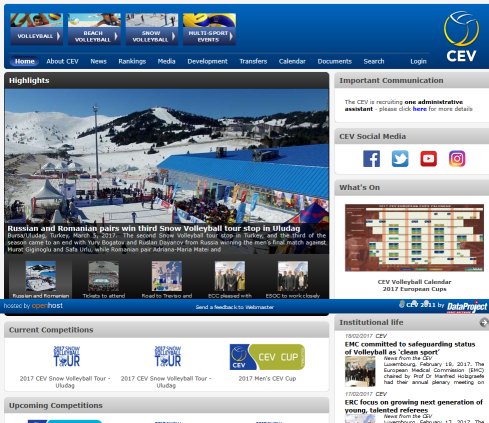The width and height of the screenshot is (489, 423).
Task: Open the CEV Facebook page icon
Action: (371, 159)
